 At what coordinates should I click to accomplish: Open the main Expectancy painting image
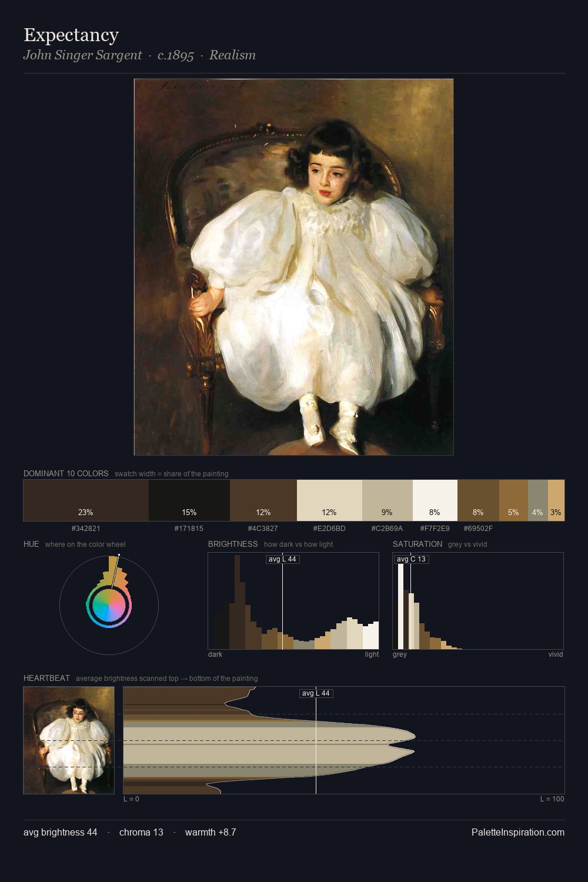pos(294,267)
